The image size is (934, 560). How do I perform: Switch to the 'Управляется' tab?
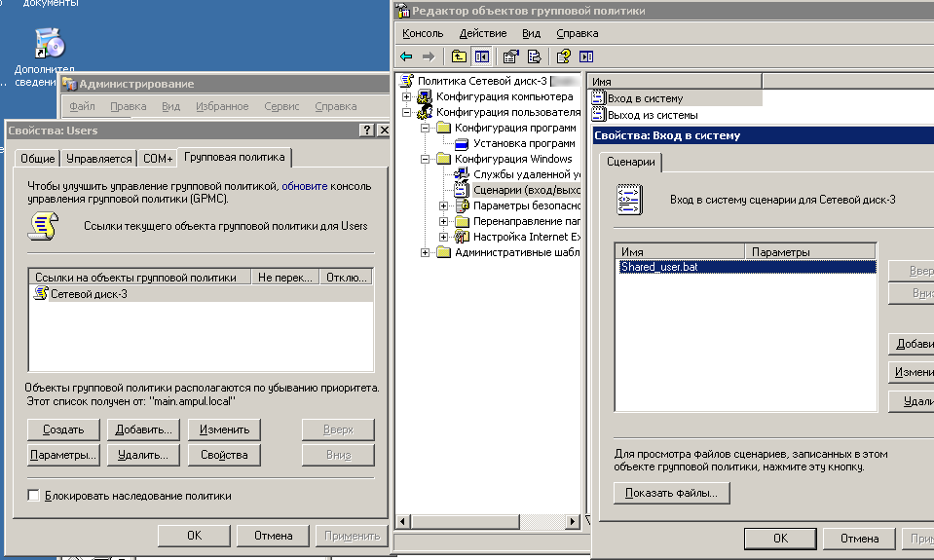pyautogui.click(x=98, y=159)
